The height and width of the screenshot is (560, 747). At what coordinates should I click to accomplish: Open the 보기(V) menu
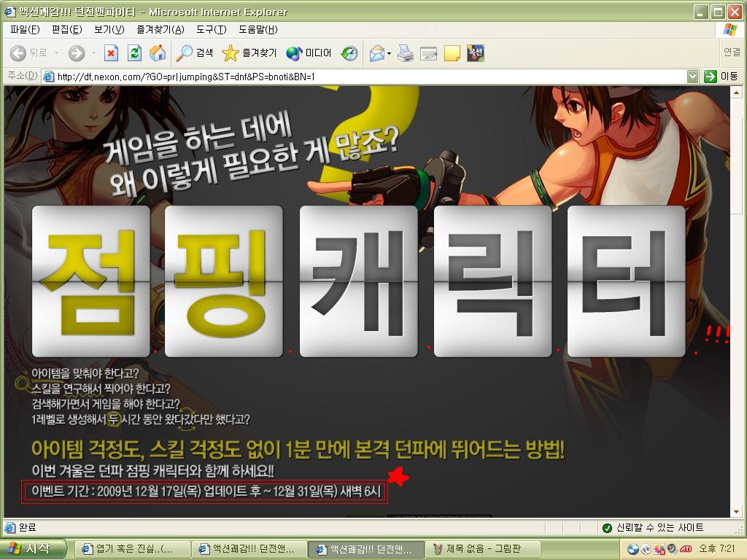click(x=109, y=29)
